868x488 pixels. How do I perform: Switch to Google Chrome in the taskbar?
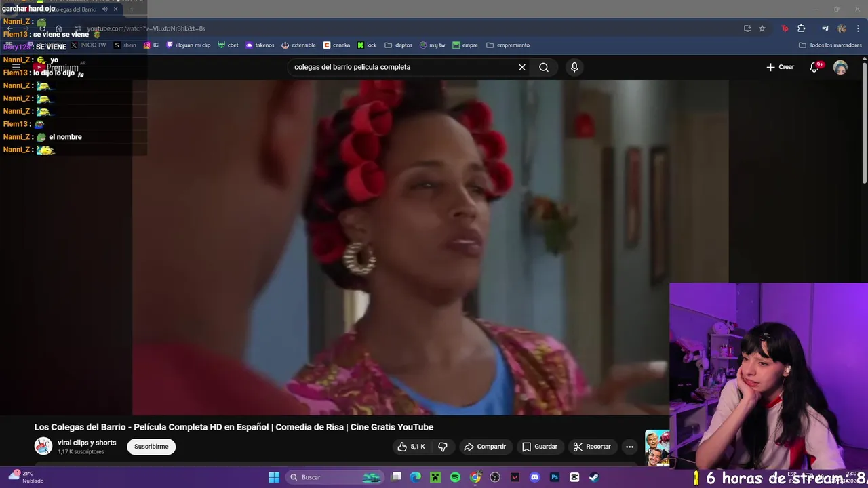475,477
